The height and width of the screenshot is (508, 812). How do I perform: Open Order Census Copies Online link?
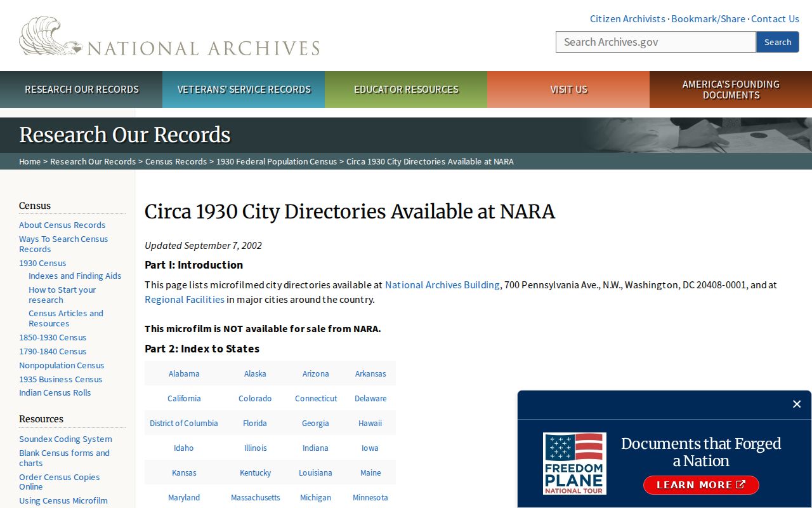pos(60,482)
